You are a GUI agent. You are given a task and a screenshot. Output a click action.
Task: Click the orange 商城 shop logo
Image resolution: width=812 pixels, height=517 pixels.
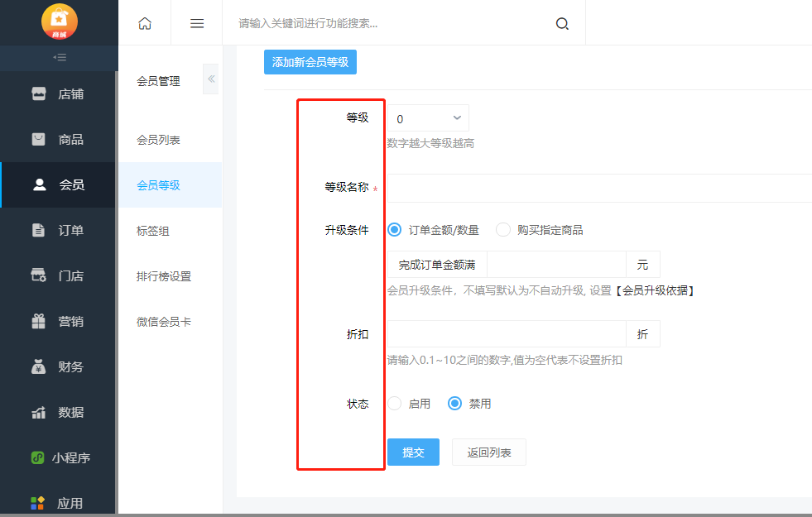pos(59,22)
